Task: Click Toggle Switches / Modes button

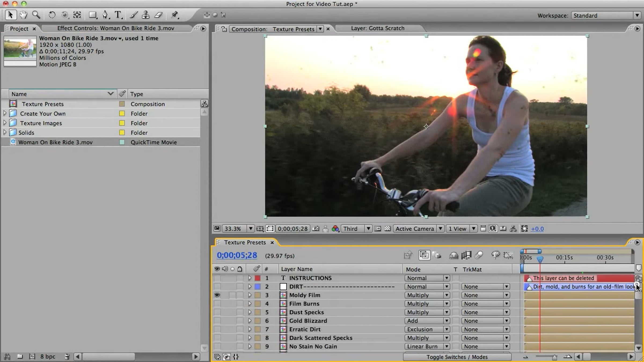Action: point(457,357)
